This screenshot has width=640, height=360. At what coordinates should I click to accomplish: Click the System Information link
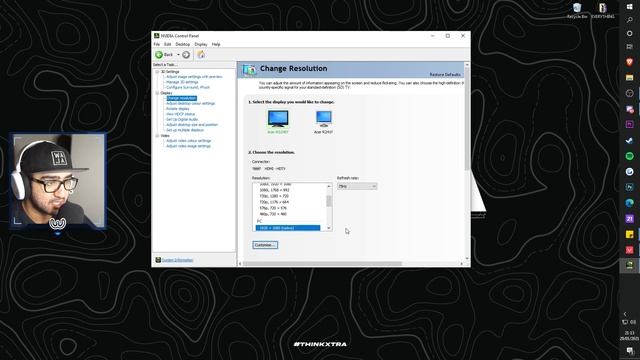pyautogui.click(x=178, y=260)
